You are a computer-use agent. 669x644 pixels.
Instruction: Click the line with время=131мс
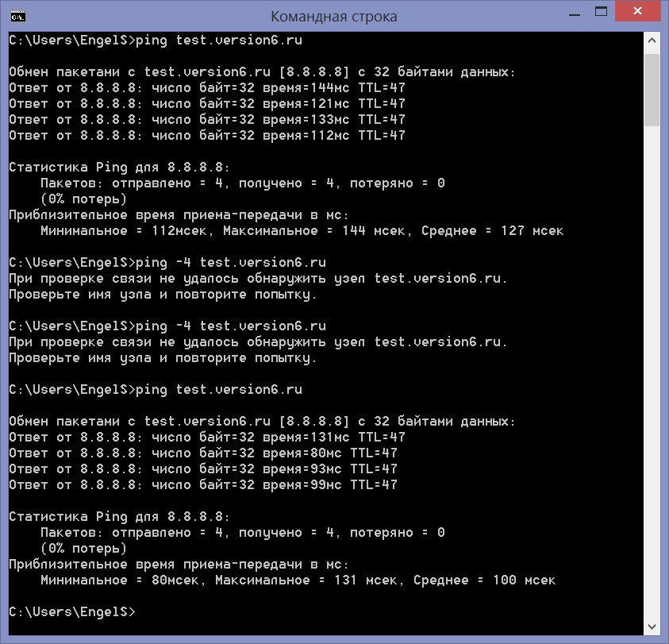pyautogui.click(x=207, y=438)
